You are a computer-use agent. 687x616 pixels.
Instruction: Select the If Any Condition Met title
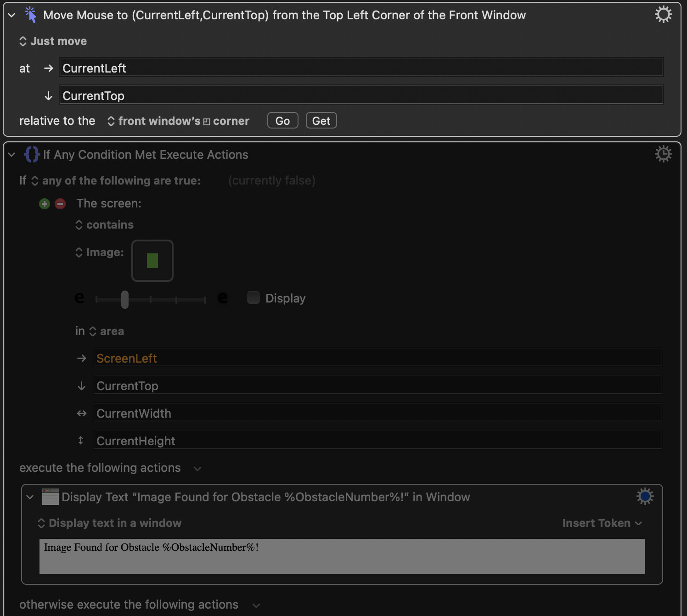146,155
